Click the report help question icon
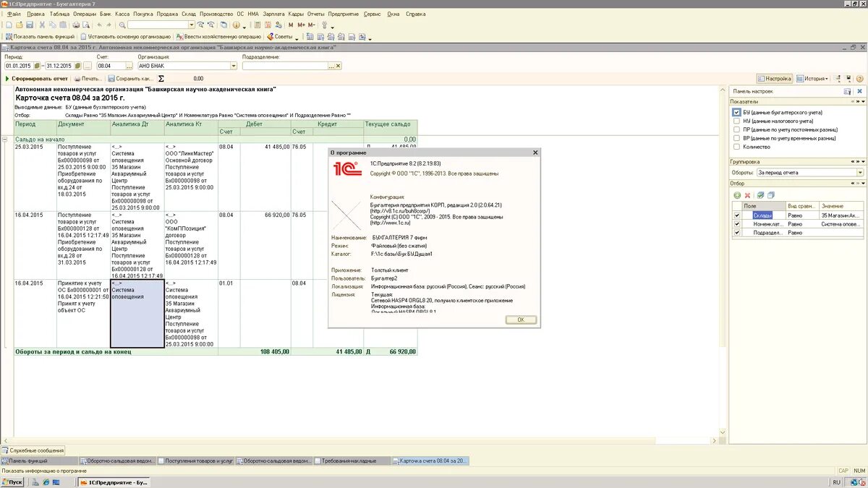This screenshot has height=488, width=868. (859, 78)
